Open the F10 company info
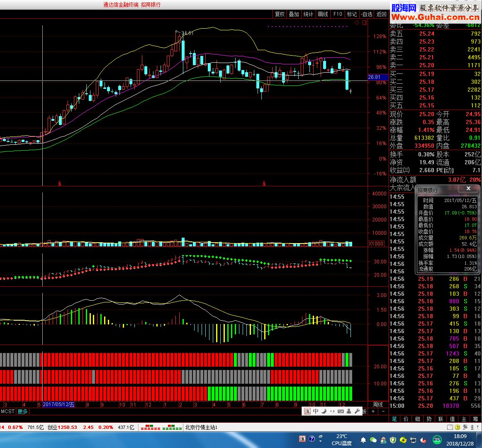Screen dimensions: 482x448 (x=338, y=14)
